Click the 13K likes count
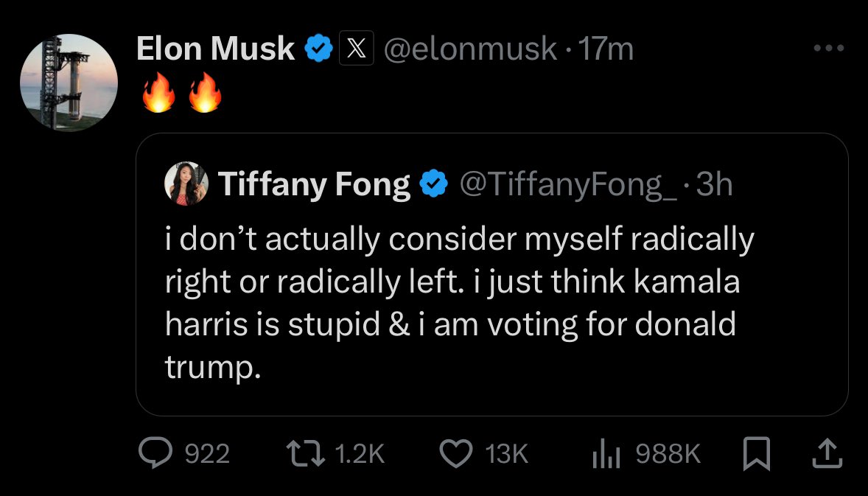 506,454
